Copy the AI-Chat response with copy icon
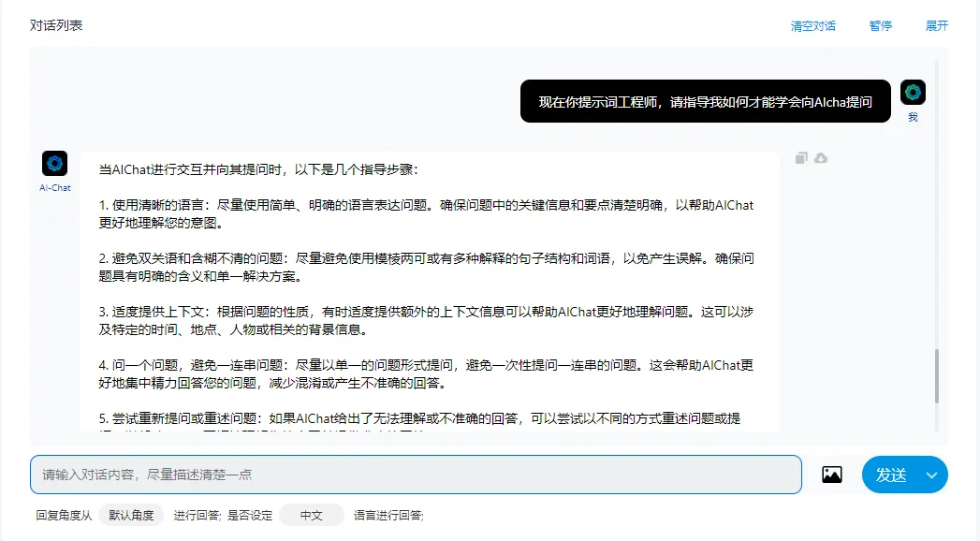This screenshot has height=541, width=980. click(801, 158)
